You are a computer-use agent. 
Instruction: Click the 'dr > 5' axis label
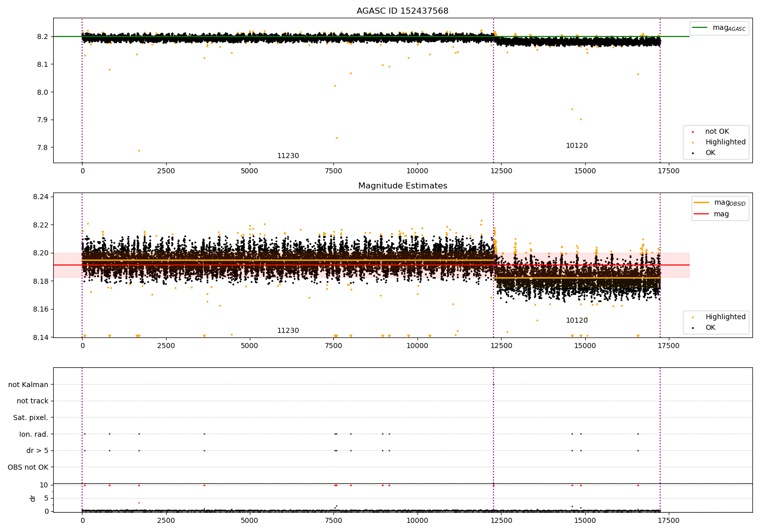pyautogui.click(x=37, y=450)
